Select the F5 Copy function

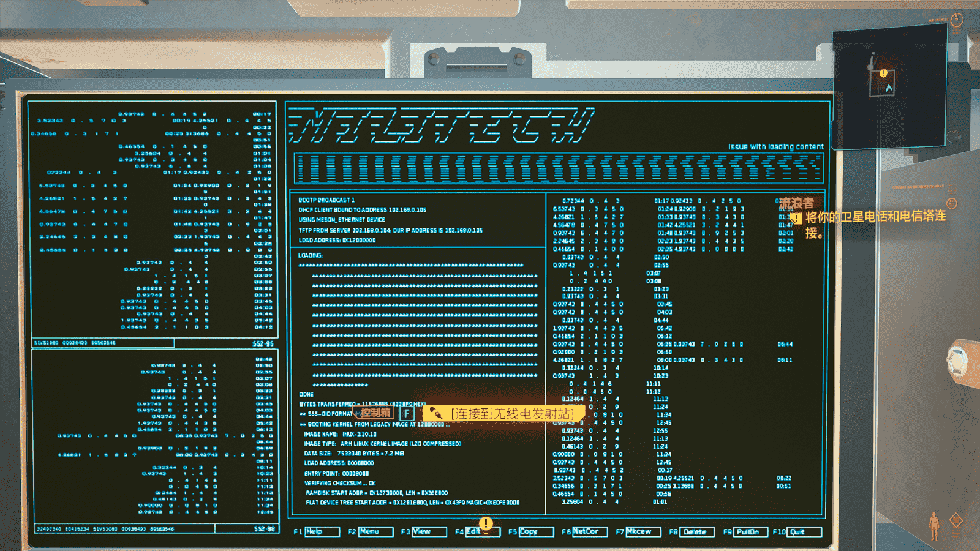pos(536,531)
